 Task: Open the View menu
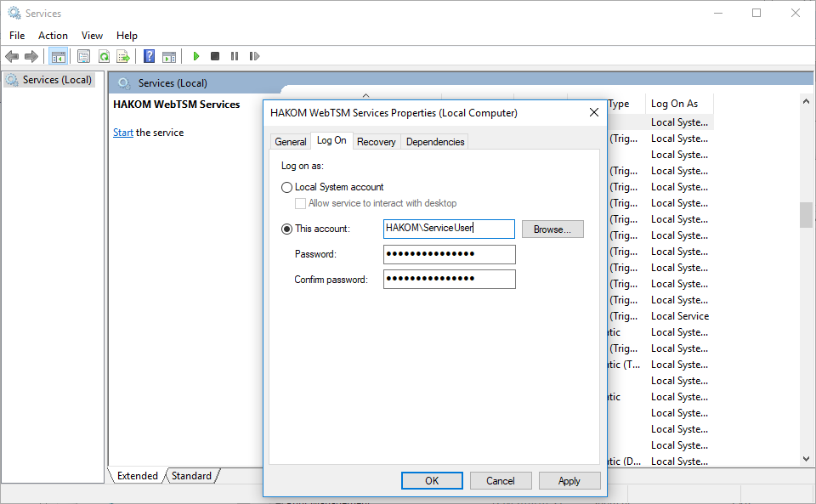point(92,36)
